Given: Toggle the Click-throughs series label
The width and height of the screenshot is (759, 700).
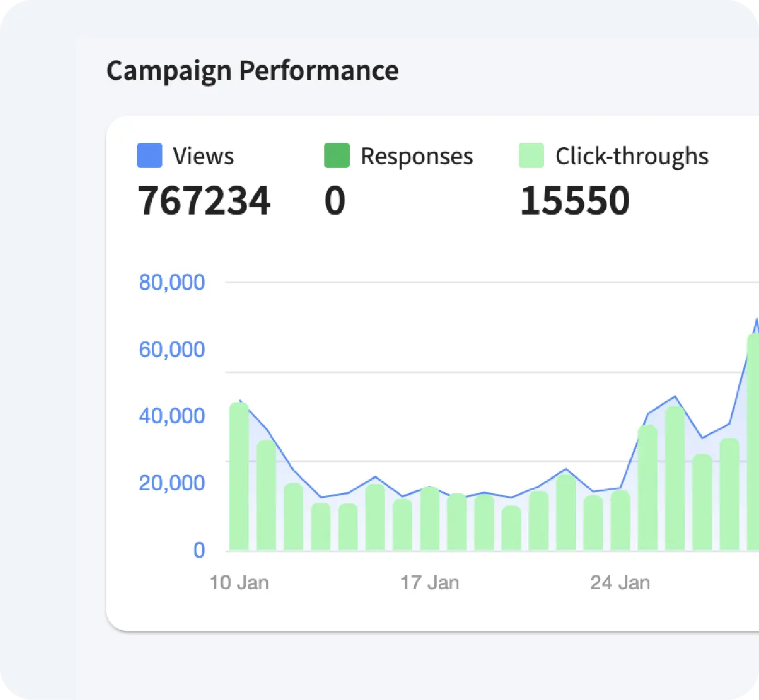Looking at the screenshot, I should (632, 156).
